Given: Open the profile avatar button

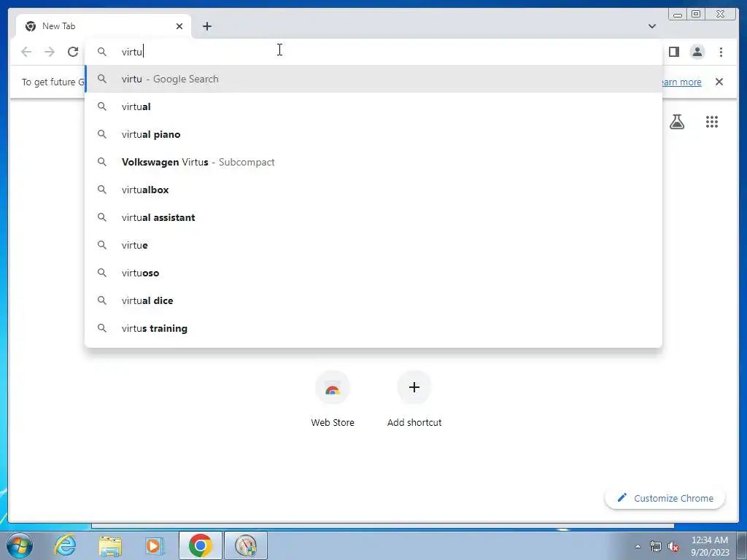Looking at the screenshot, I should pyautogui.click(x=697, y=52).
